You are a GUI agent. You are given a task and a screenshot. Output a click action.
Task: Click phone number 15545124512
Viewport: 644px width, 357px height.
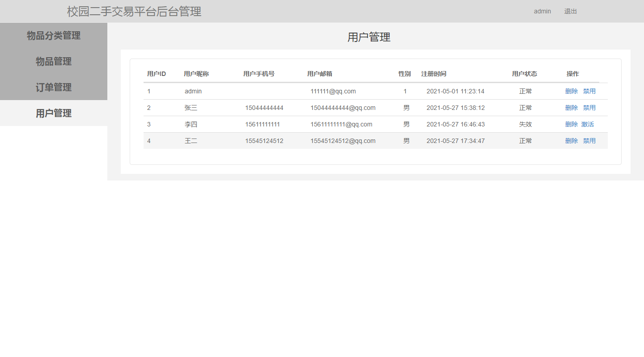264,141
